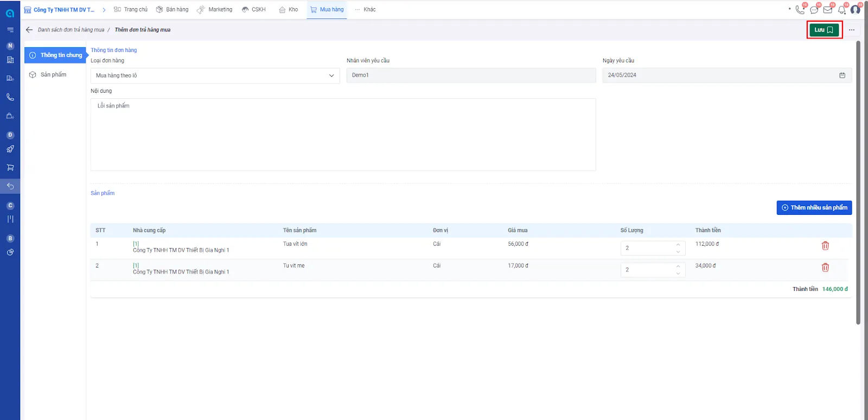Open the Trang chủ menu

(131, 10)
